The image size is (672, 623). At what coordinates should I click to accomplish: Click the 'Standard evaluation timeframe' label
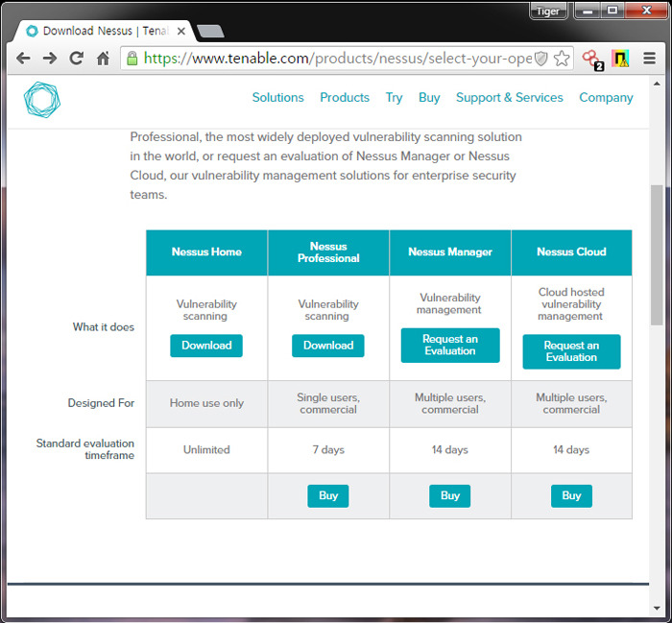coord(84,449)
